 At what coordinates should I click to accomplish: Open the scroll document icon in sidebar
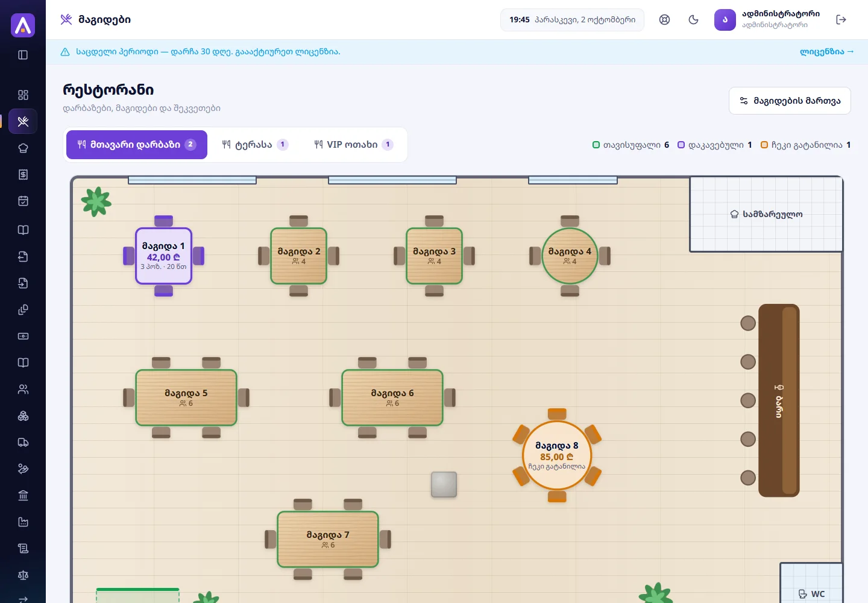23,548
